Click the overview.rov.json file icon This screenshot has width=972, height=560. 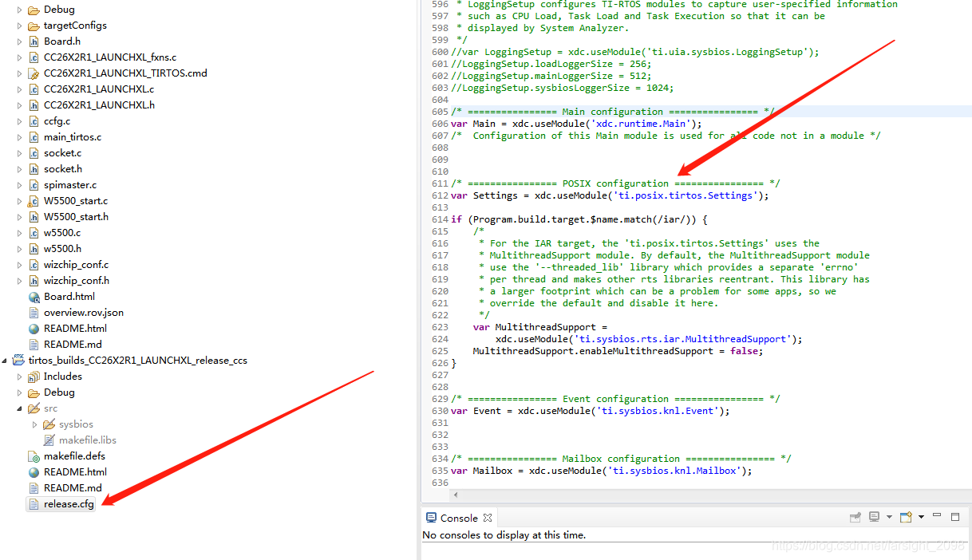pos(34,313)
